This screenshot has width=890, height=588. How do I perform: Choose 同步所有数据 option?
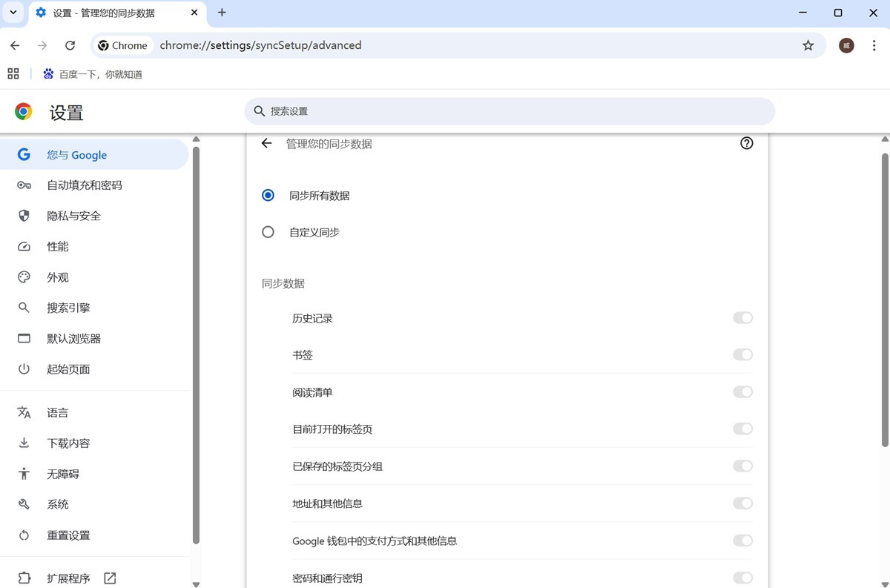click(x=268, y=195)
